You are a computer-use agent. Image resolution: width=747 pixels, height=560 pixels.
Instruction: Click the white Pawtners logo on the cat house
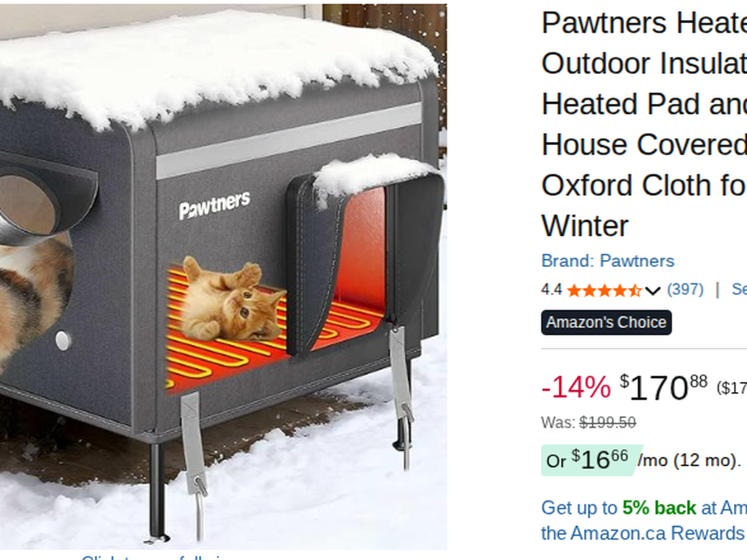pyautogui.click(x=215, y=205)
